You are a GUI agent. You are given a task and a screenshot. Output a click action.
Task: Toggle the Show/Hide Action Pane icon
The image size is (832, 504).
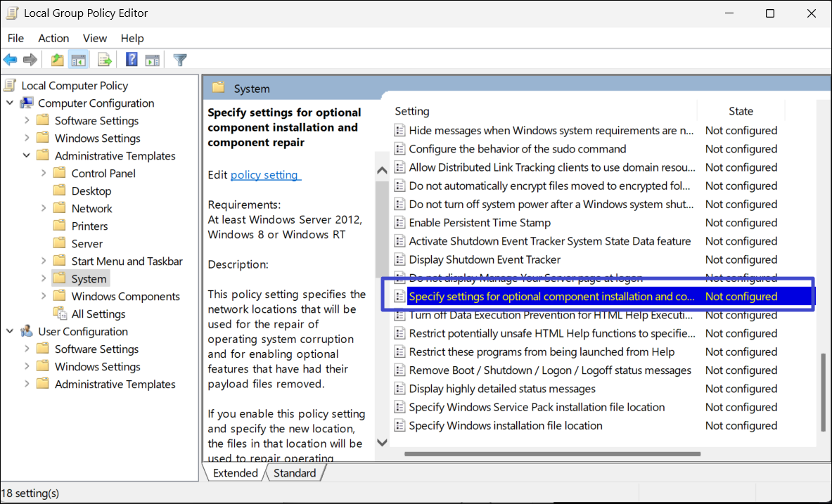point(152,60)
